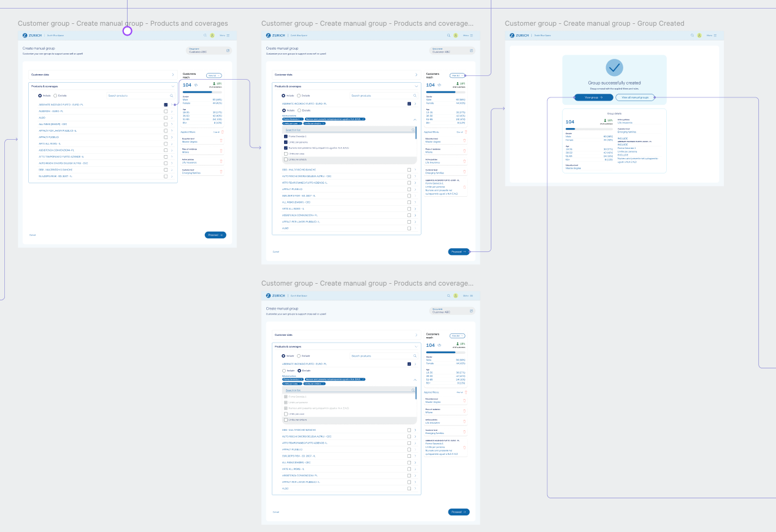Collapse Products & coverages in bottom frame
The width and height of the screenshot is (776, 532).
[x=416, y=346]
